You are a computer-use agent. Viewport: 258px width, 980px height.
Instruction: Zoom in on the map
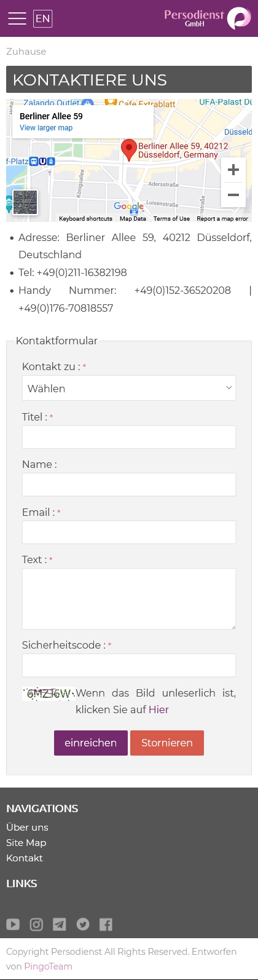point(233,170)
